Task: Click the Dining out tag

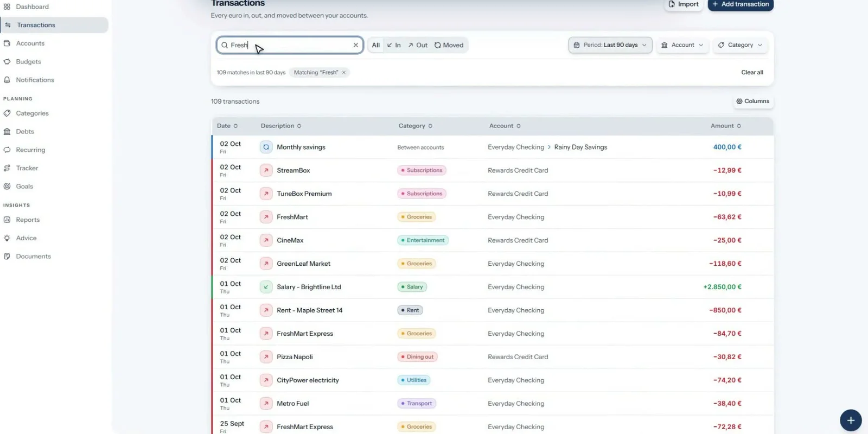Action: [x=417, y=357]
